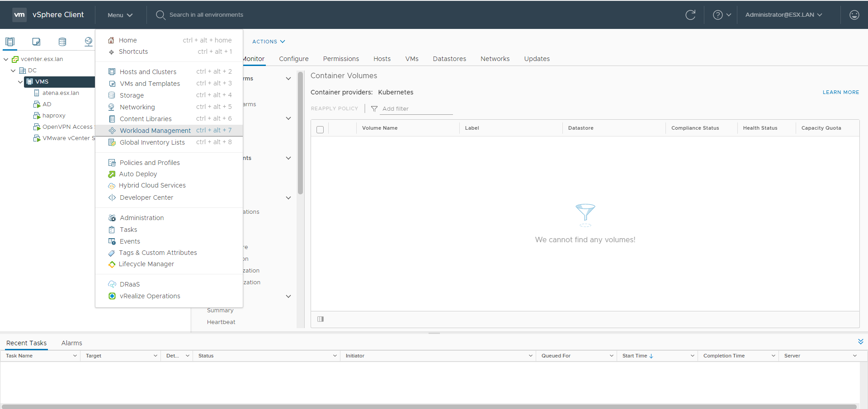Switch to the Networking inventory view icon
Viewport: 868px width, 409px height.
pyautogui.click(x=89, y=42)
